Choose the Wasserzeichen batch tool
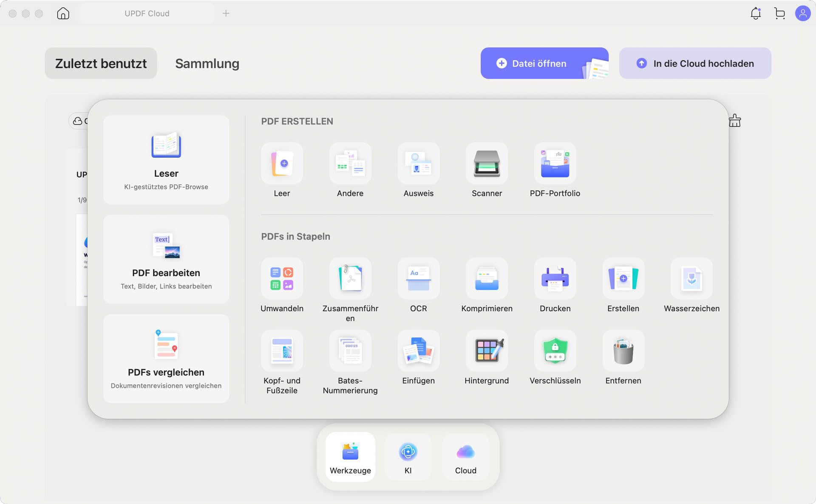 click(x=691, y=279)
